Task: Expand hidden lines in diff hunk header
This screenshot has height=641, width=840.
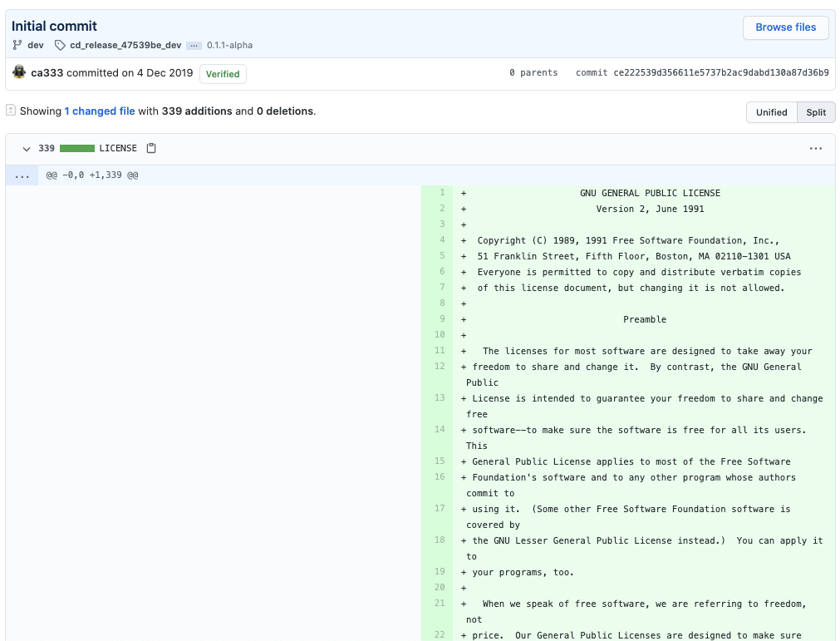Action: [x=22, y=175]
